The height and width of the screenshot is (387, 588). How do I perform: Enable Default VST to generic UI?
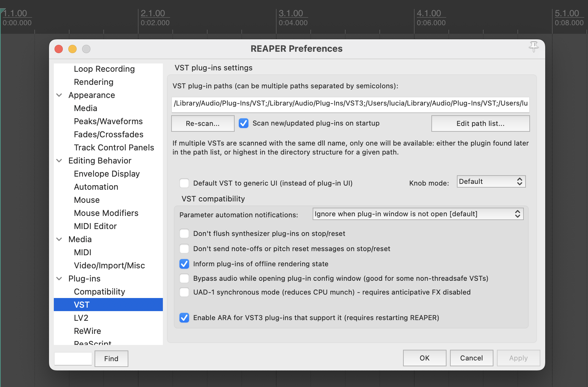pyautogui.click(x=185, y=183)
